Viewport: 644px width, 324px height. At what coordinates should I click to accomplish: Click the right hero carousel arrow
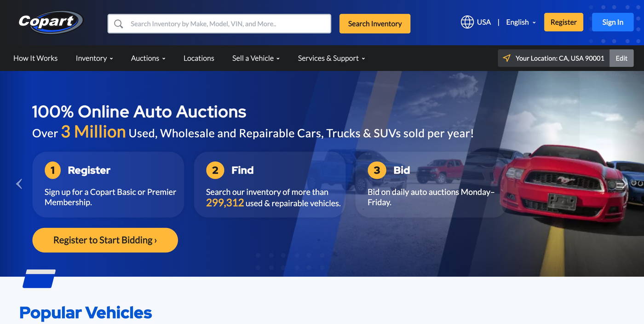click(625, 184)
